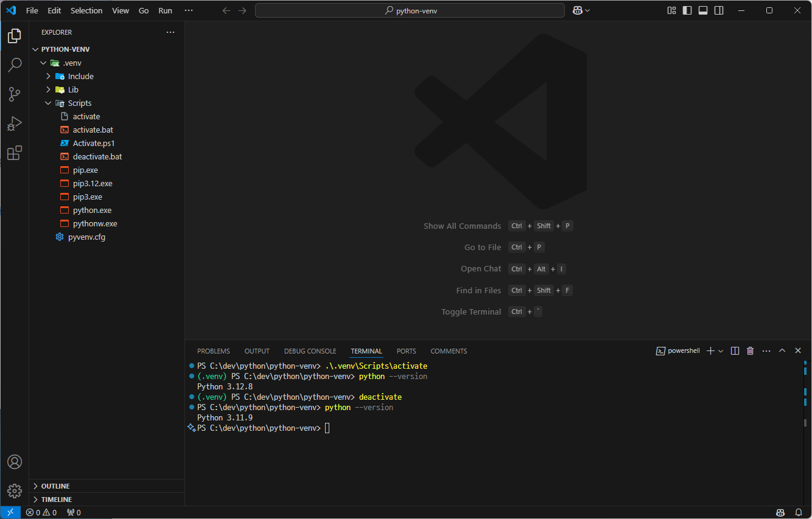The image size is (812, 519).
Task: Switch to the TERMINAL tab
Action: tap(366, 351)
